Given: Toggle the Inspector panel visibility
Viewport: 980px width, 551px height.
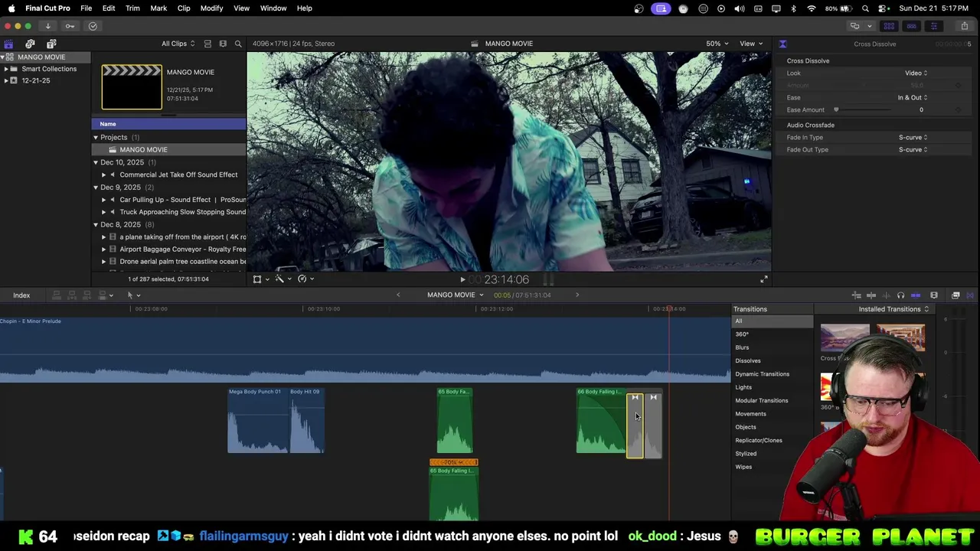Looking at the screenshot, I should (x=933, y=26).
